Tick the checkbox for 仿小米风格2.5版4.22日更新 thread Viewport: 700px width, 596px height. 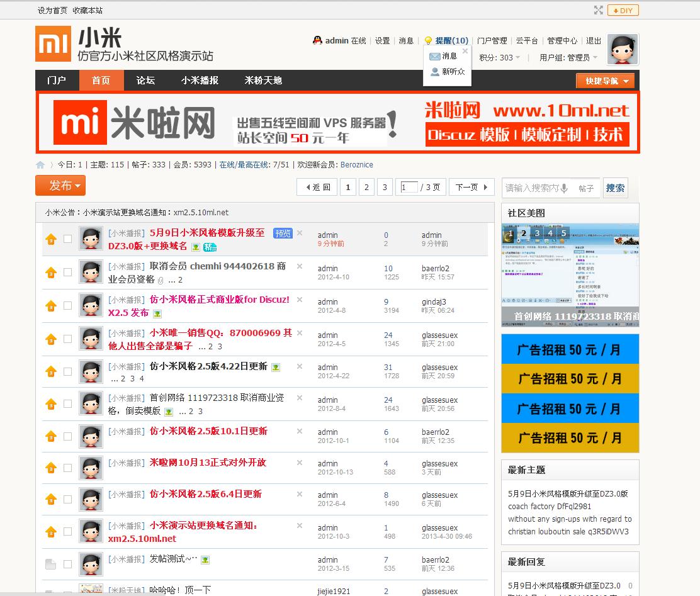click(x=67, y=371)
